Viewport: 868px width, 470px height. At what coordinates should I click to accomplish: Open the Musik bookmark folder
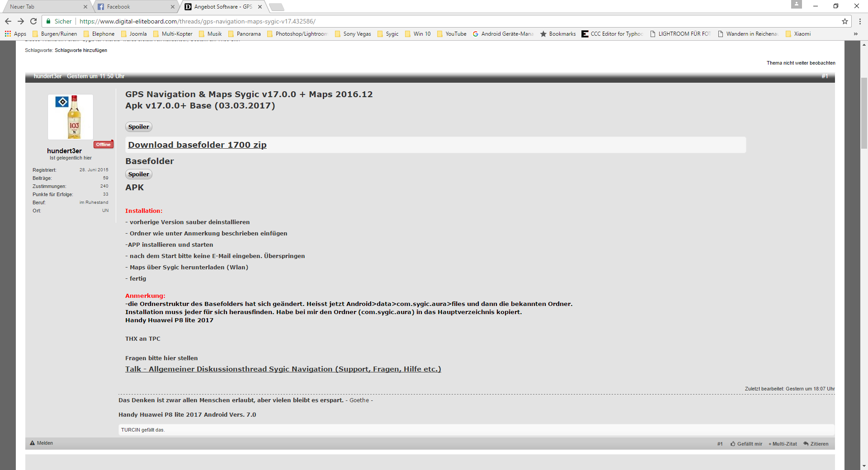click(210, 34)
